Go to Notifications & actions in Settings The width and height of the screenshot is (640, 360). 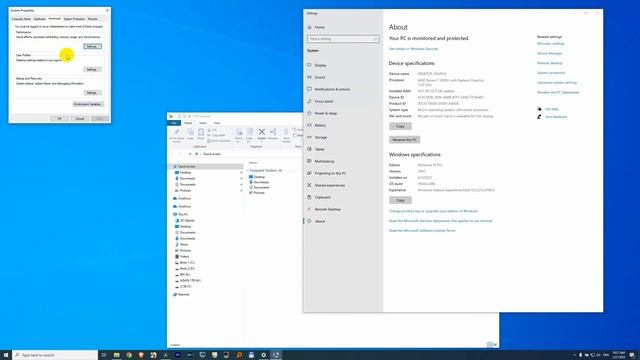(332, 89)
